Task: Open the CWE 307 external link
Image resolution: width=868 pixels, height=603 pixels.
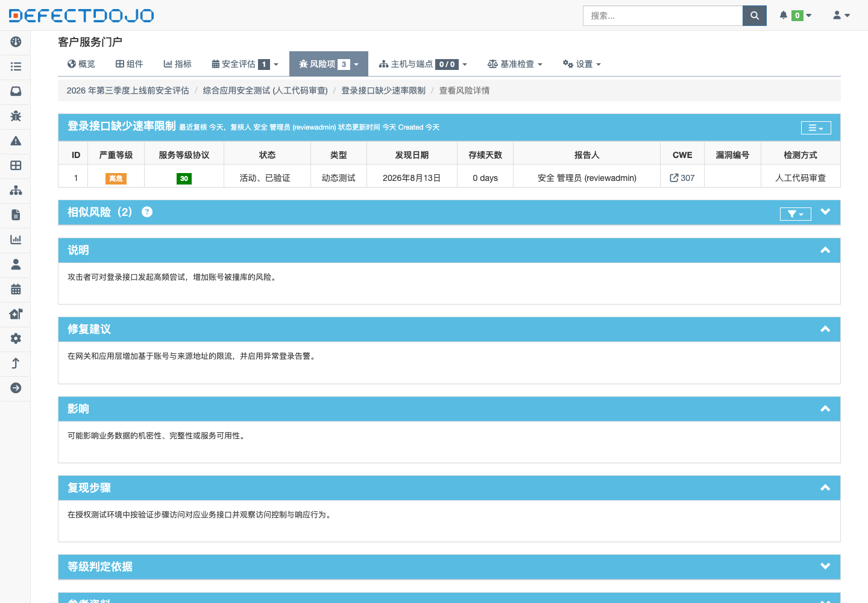Action: [x=682, y=178]
